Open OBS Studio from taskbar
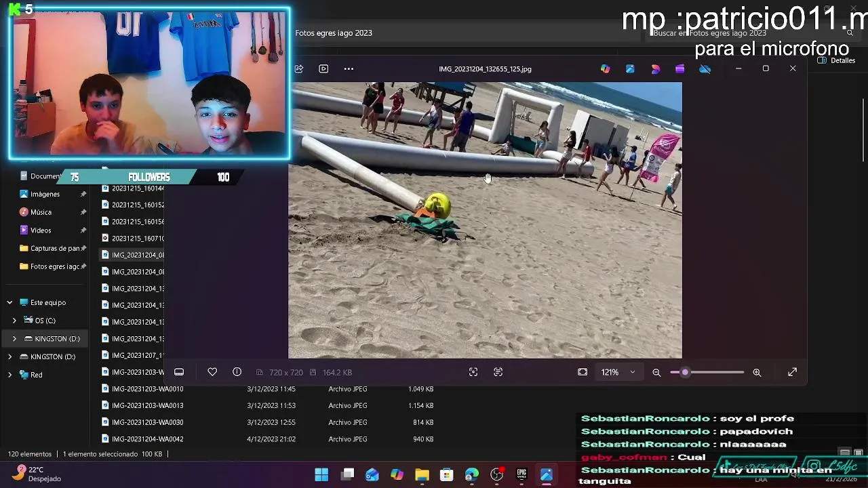868x488 pixels. (496, 474)
